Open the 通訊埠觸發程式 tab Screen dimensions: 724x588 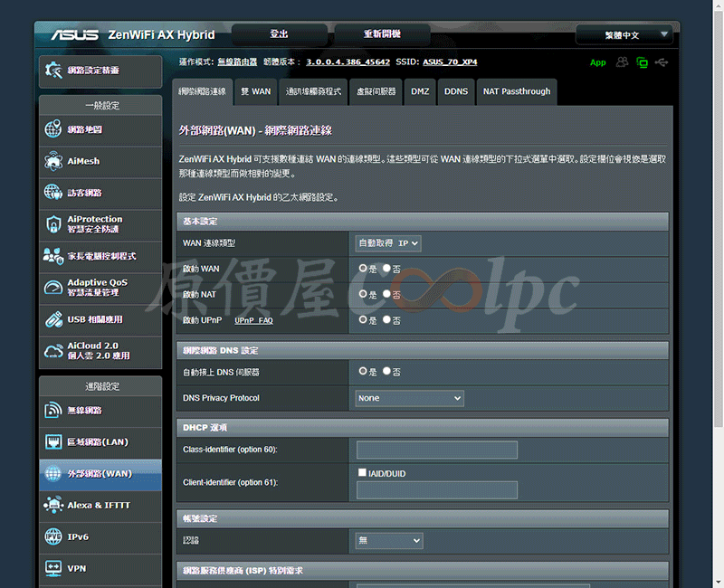pos(313,92)
